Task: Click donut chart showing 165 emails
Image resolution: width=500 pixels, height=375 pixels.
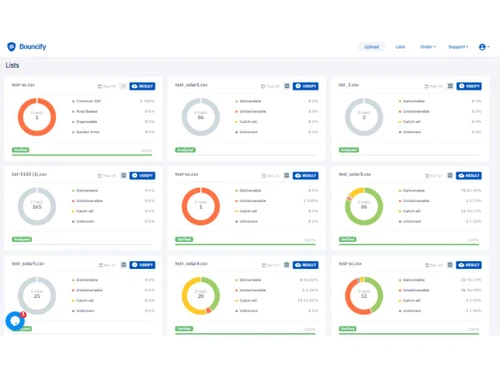Action: click(37, 206)
